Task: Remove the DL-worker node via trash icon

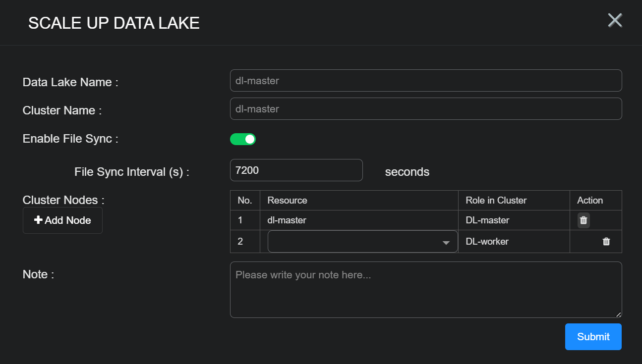Action: (x=606, y=242)
